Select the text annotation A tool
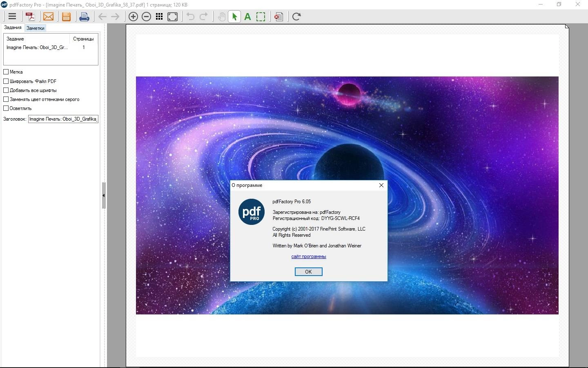Viewport: 588px width, 368px height. [247, 17]
